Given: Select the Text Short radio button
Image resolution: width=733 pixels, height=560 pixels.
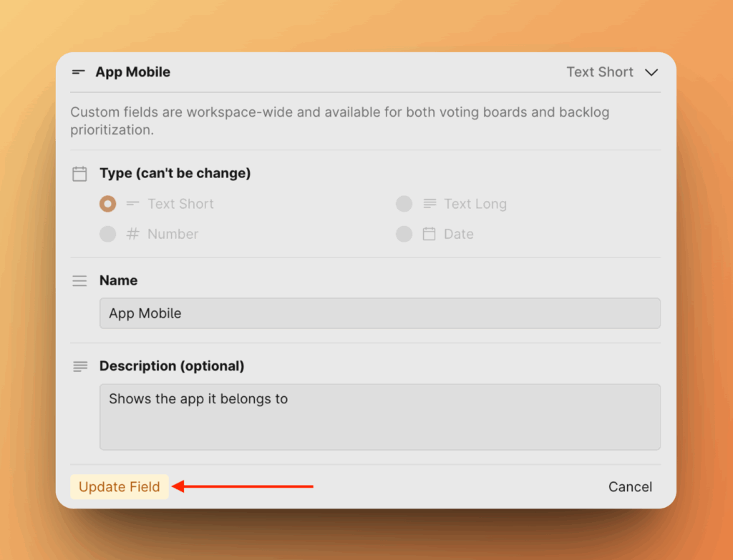Looking at the screenshot, I should (x=107, y=204).
